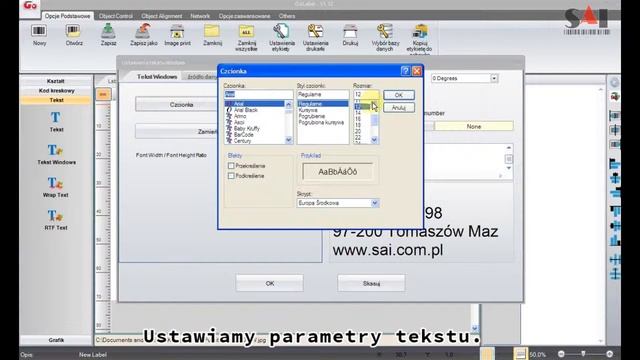Select the RTF Text tool

point(56,216)
